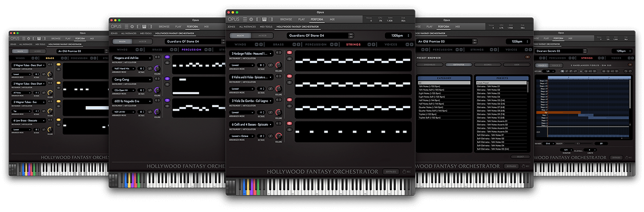Open settings gear in the front Opus window

(x=251, y=19)
